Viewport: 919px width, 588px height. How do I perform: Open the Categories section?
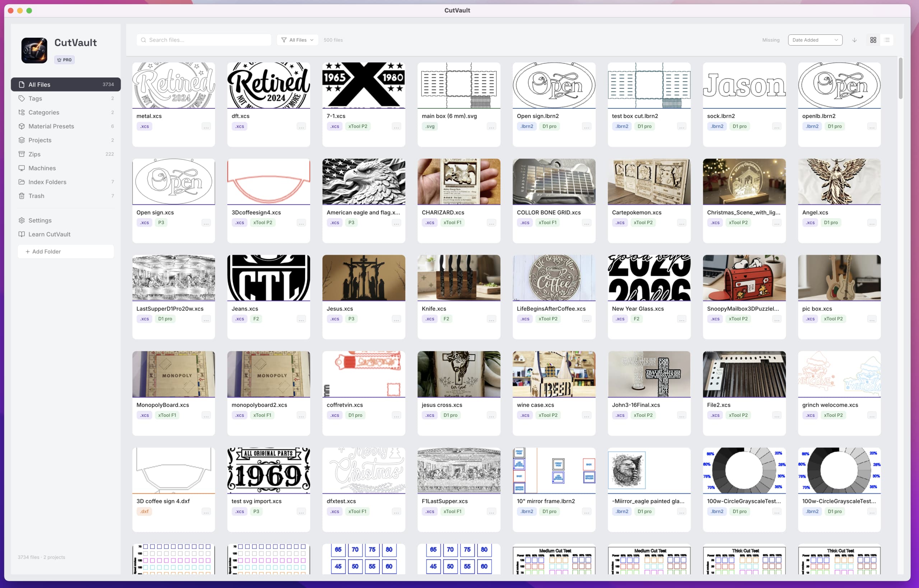click(66, 112)
